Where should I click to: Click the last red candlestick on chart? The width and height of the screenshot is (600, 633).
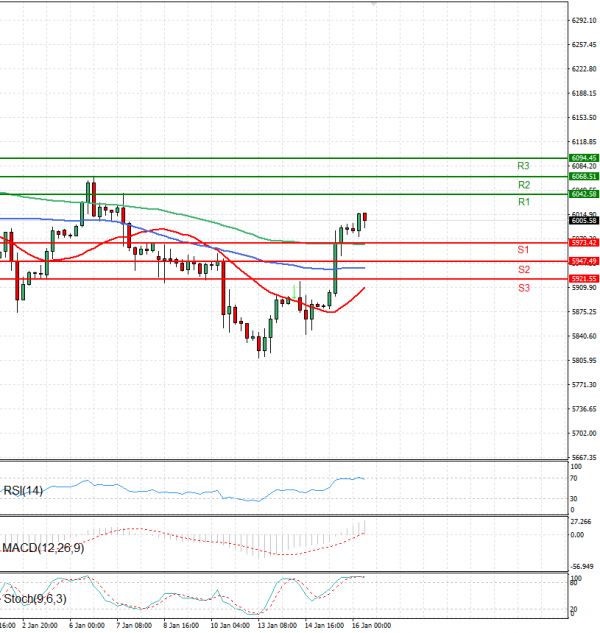[365, 218]
